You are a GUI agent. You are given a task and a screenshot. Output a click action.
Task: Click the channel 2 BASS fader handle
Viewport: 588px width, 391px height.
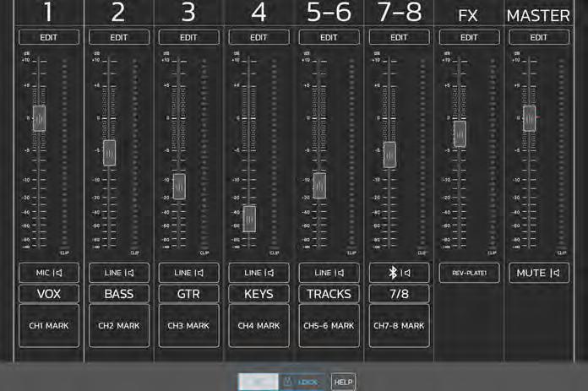click(109, 153)
